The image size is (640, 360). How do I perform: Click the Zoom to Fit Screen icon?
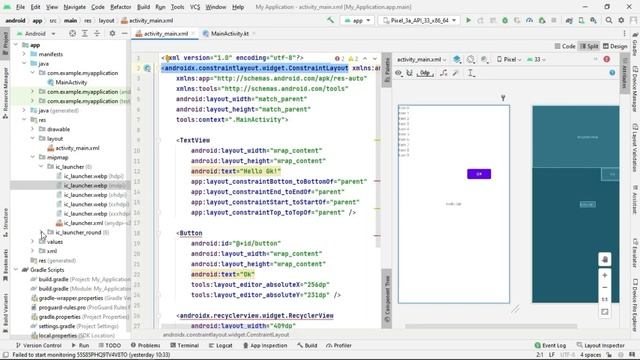click(604, 312)
